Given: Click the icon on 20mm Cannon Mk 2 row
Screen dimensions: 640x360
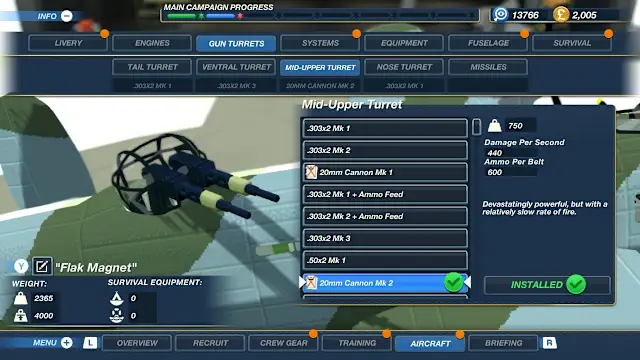Looking at the screenshot, I should click(311, 282).
